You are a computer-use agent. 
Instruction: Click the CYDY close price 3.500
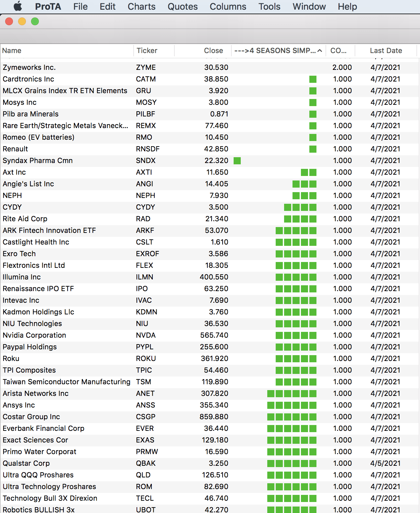point(218,207)
